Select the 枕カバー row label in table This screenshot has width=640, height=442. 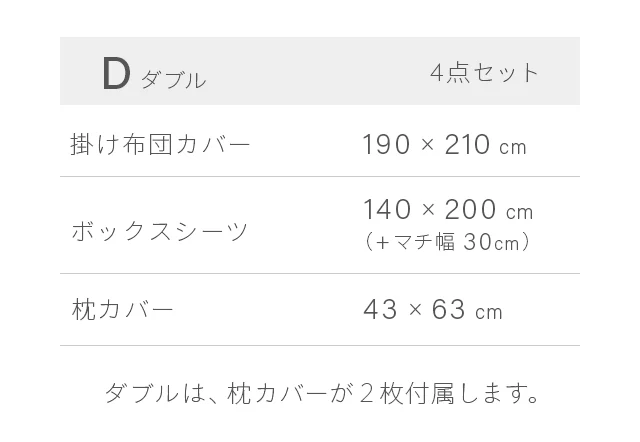pyautogui.click(x=123, y=309)
